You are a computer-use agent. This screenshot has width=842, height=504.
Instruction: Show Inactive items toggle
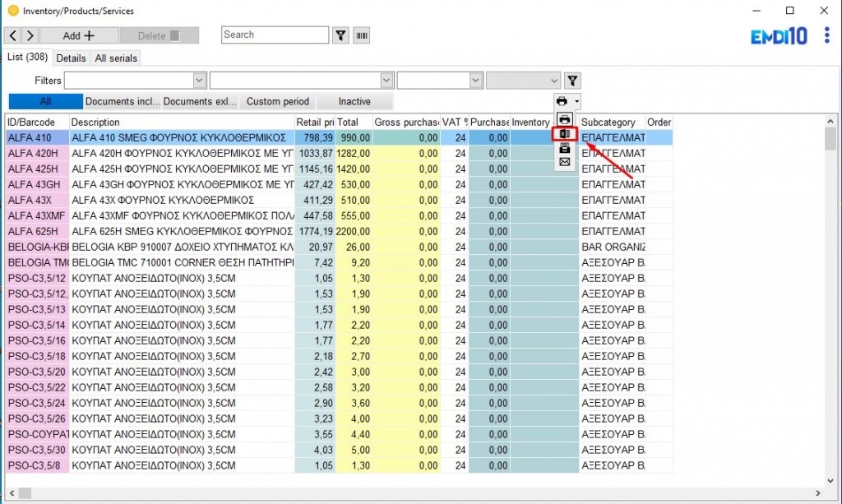(x=354, y=101)
